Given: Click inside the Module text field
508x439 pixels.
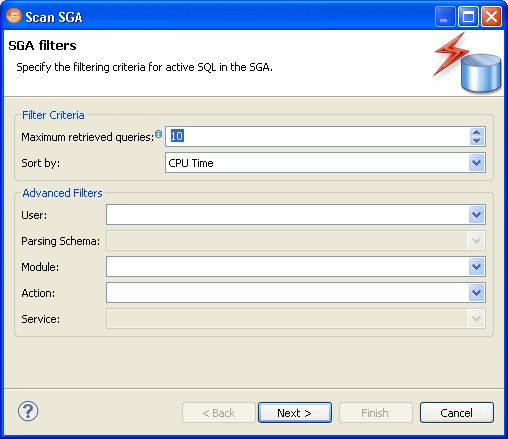Looking at the screenshot, I should point(288,267).
